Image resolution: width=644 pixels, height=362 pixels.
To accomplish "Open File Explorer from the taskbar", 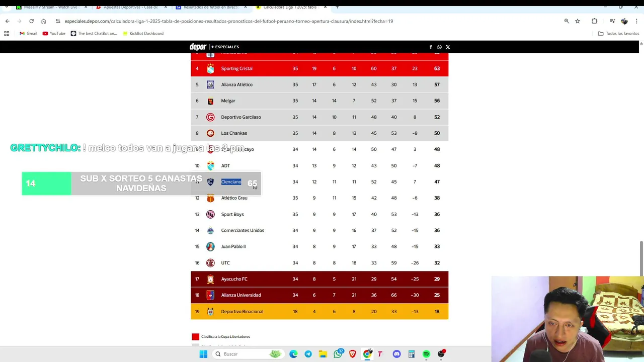I will tap(323, 354).
